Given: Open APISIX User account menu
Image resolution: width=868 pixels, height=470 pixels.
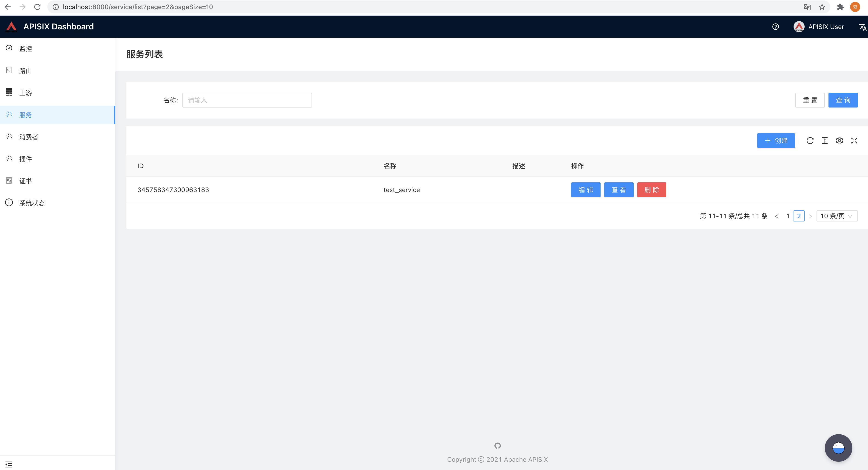Looking at the screenshot, I should 819,27.
